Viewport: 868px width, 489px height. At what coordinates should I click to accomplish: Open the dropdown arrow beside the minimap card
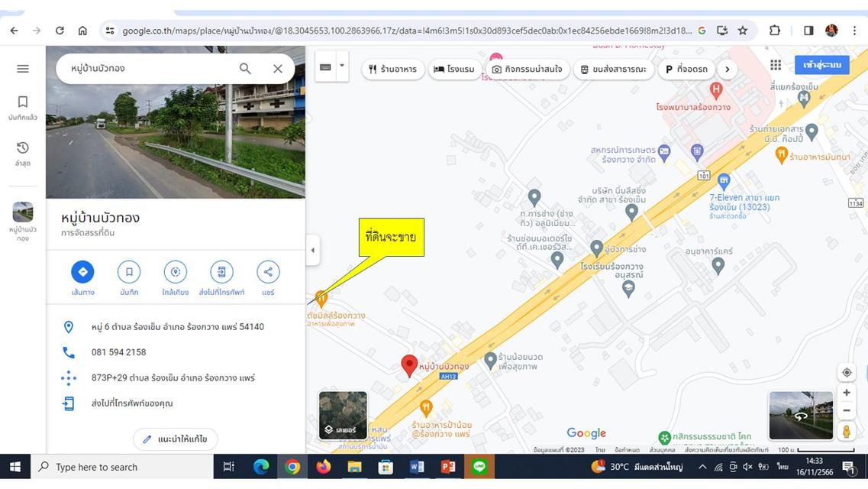click(x=341, y=66)
